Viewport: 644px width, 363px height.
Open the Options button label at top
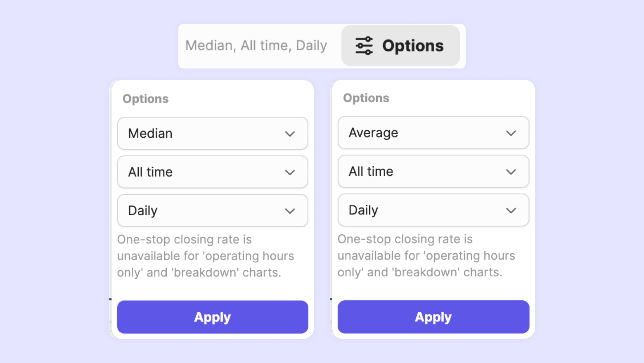[412, 46]
